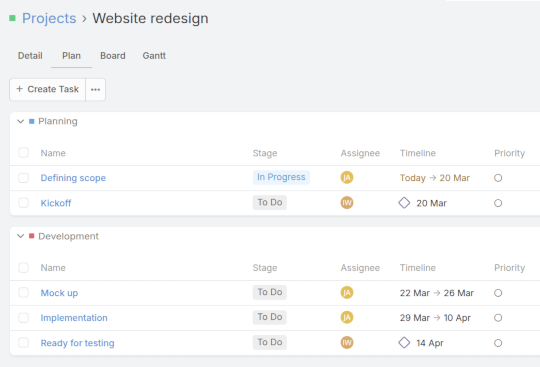Open the In Progress stage dropdown for Defining scope
540x367 pixels.
pyautogui.click(x=281, y=177)
